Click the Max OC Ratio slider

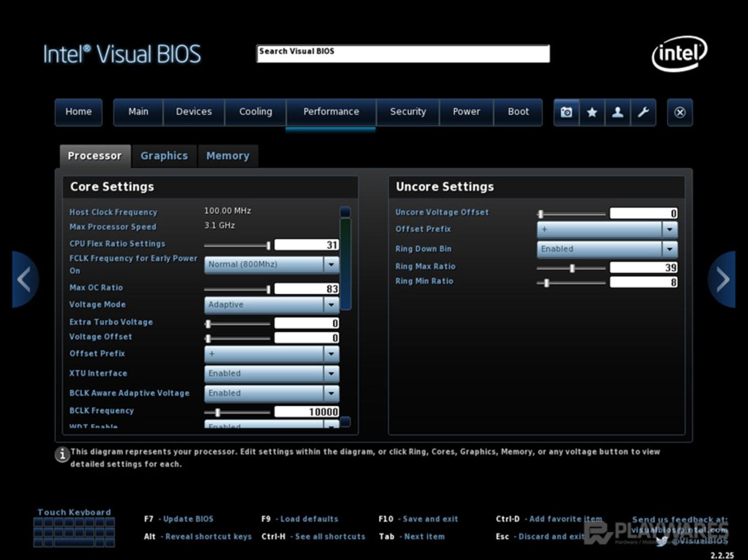click(x=237, y=289)
